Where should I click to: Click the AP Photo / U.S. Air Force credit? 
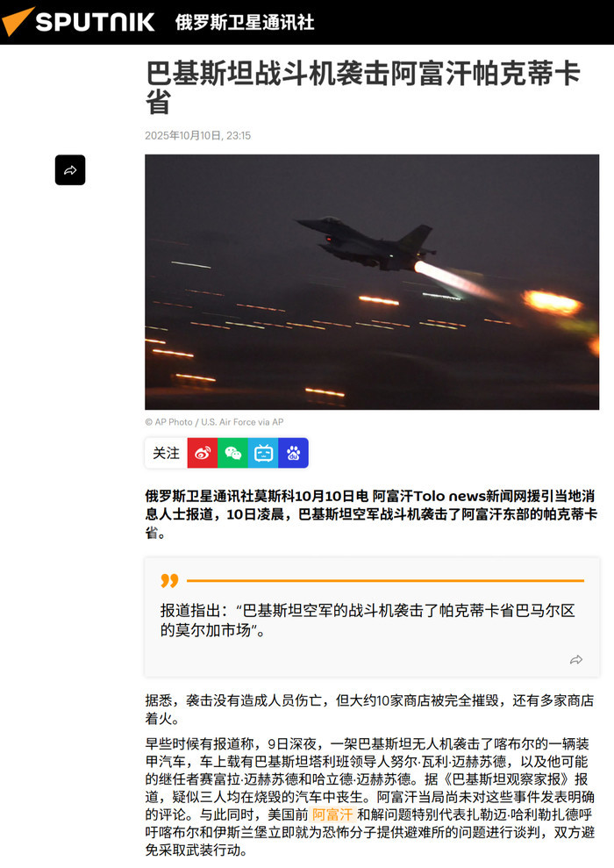214,422
